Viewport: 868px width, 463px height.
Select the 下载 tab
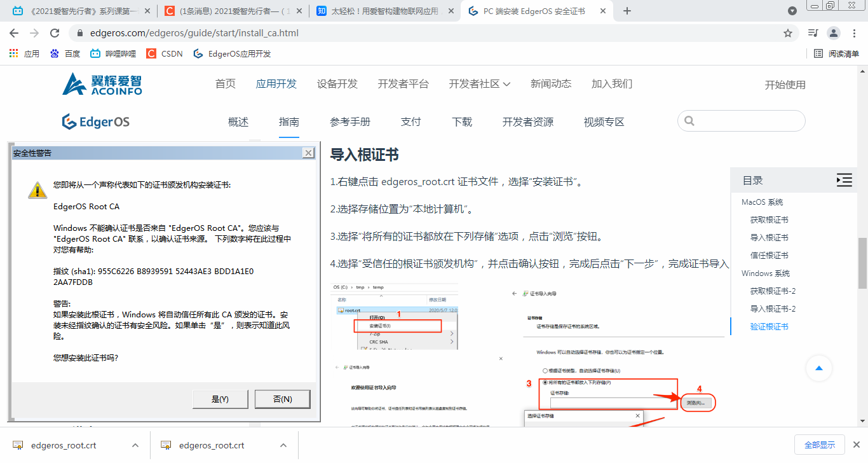tap(462, 122)
